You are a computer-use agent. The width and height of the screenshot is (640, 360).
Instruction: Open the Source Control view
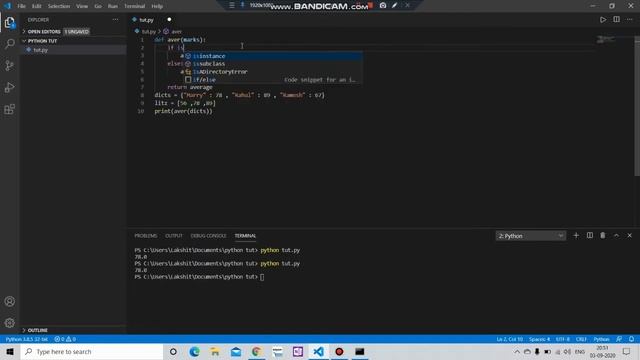point(9,65)
